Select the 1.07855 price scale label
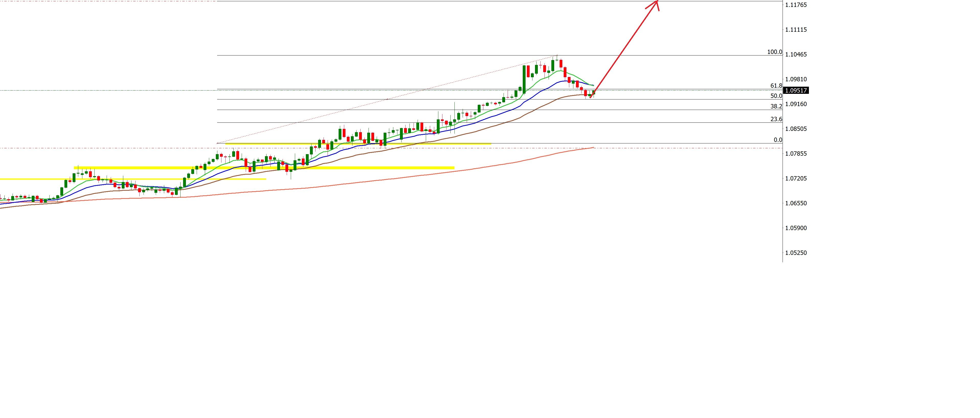Image resolution: width=980 pixels, height=418 pixels. [x=796, y=154]
